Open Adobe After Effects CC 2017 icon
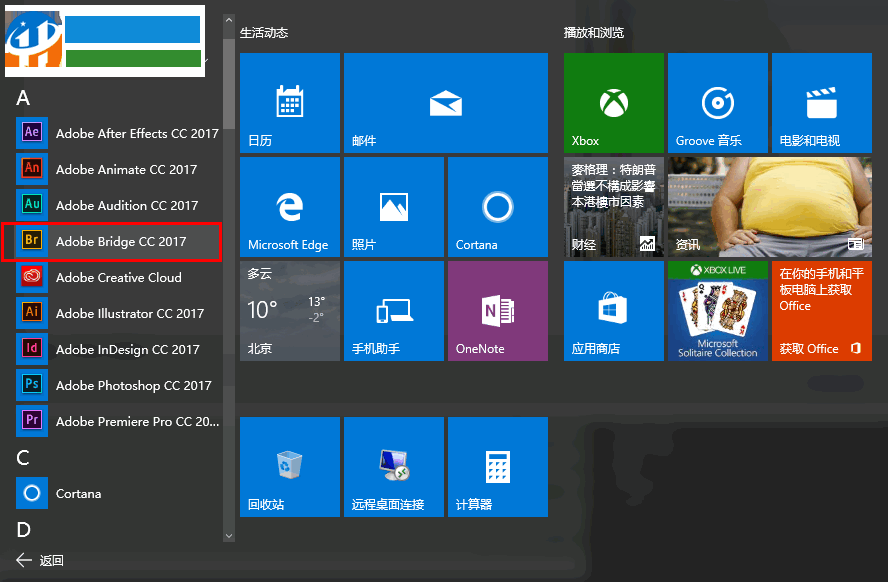The height and width of the screenshot is (582, 888). tap(32, 133)
